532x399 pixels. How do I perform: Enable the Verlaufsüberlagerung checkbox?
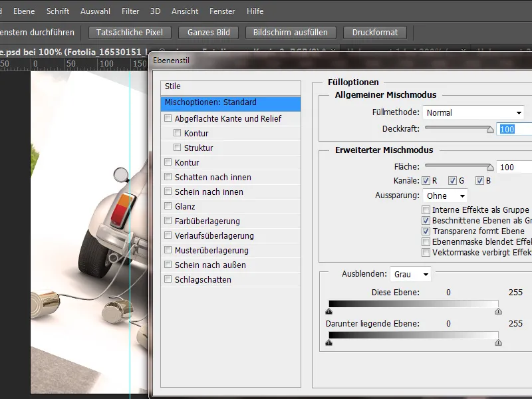pyautogui.click(x=168, y=235)
